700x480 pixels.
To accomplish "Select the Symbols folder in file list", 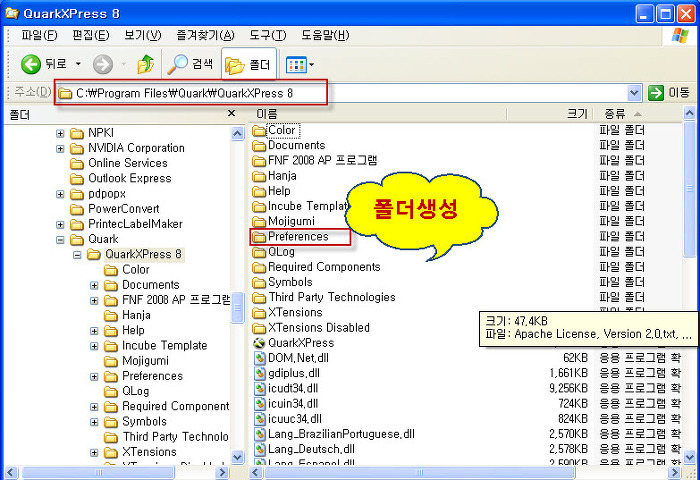I will 290,282.
